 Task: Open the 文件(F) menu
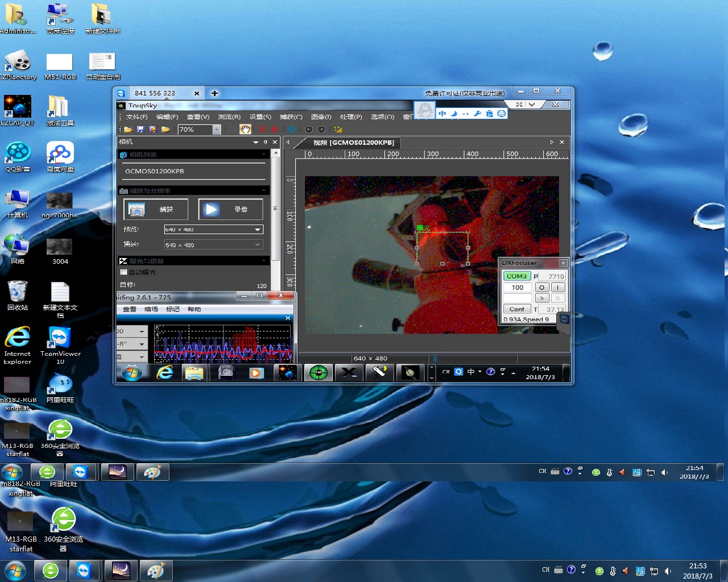[136, 117]
